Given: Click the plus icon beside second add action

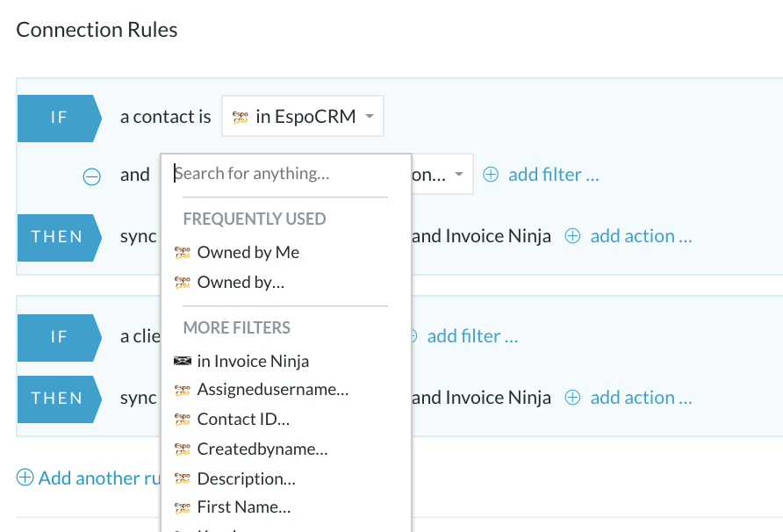Looking at the screenshot, I should (572, 398).
